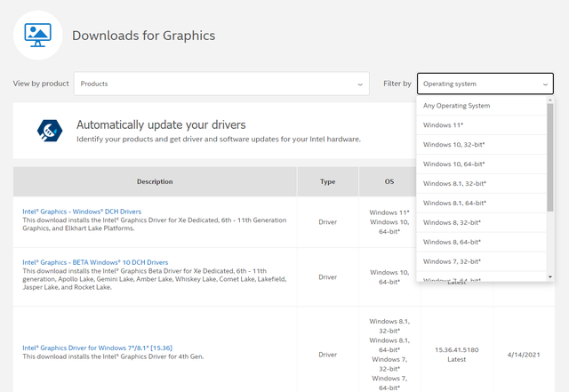Select Windows 8.1, 64-bit* filter
569x392 pixels.
pos(454,203)
